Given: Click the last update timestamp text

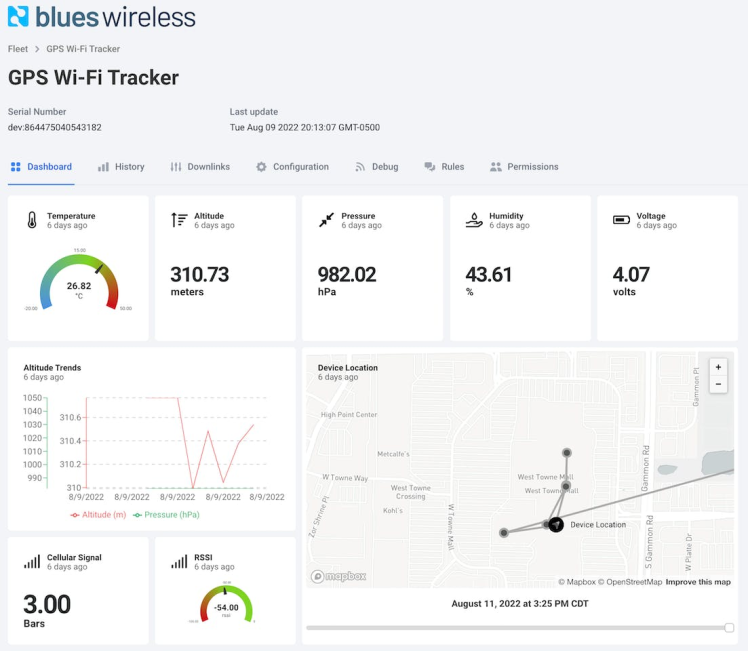Looking at the screenshot, I should (305, 127).
